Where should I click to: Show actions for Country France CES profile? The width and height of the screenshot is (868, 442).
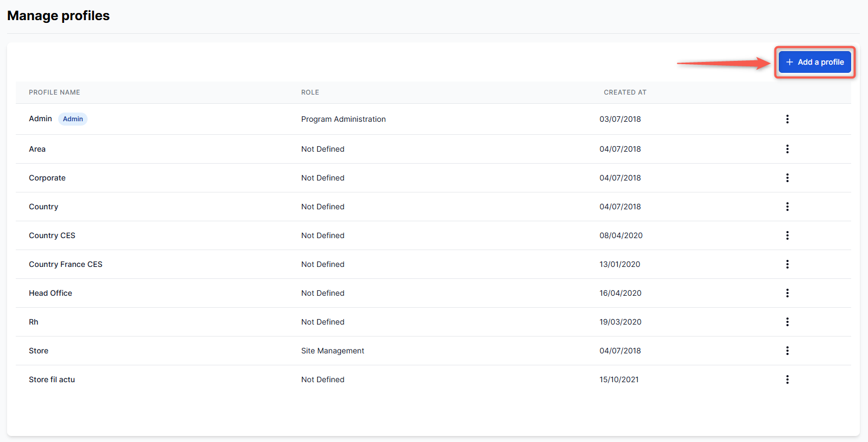(x=787, y=264)
